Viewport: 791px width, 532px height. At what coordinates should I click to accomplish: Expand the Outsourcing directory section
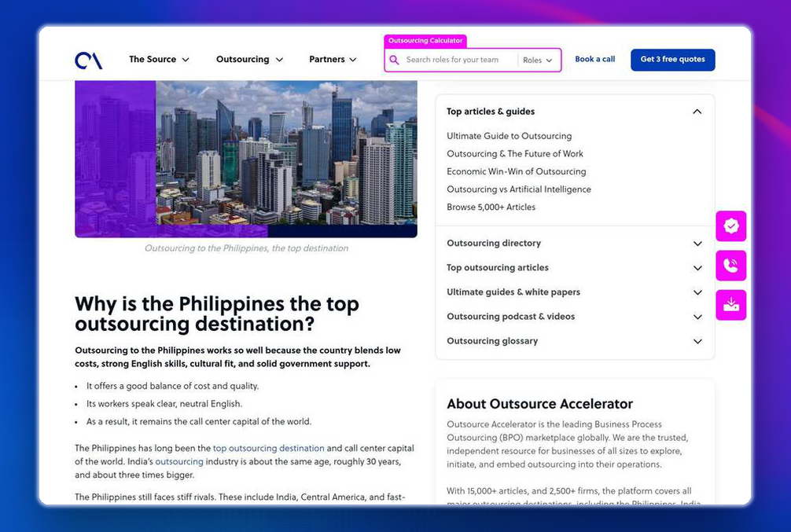pos(574,243)
